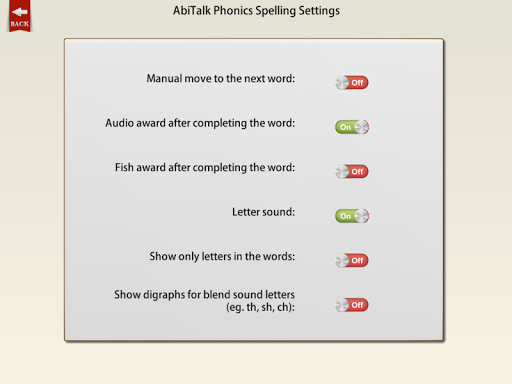Click the AbiTalk Phonics Spelling Settings title
This screenshot has width=512, height=384.
pos(256,11)
